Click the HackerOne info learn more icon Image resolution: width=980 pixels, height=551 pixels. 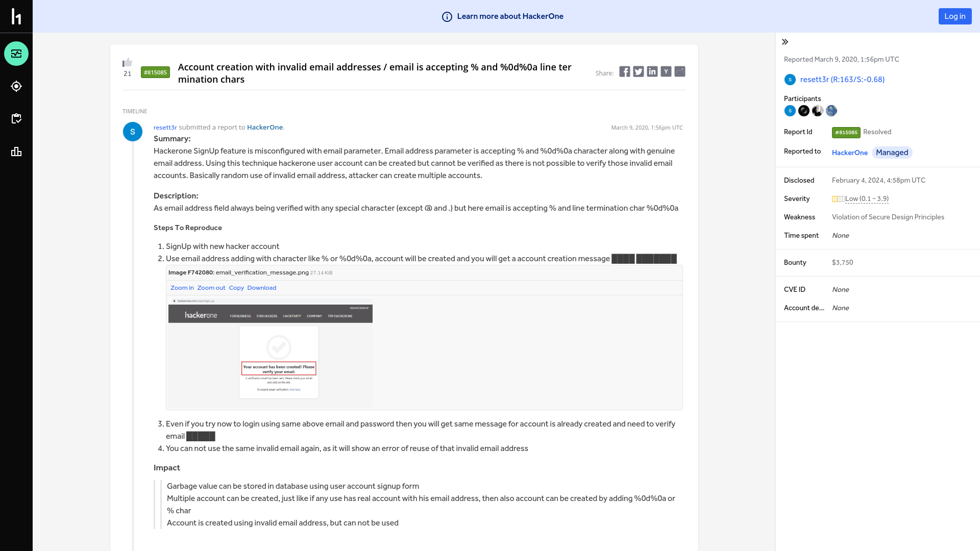(x=446, y=16)
